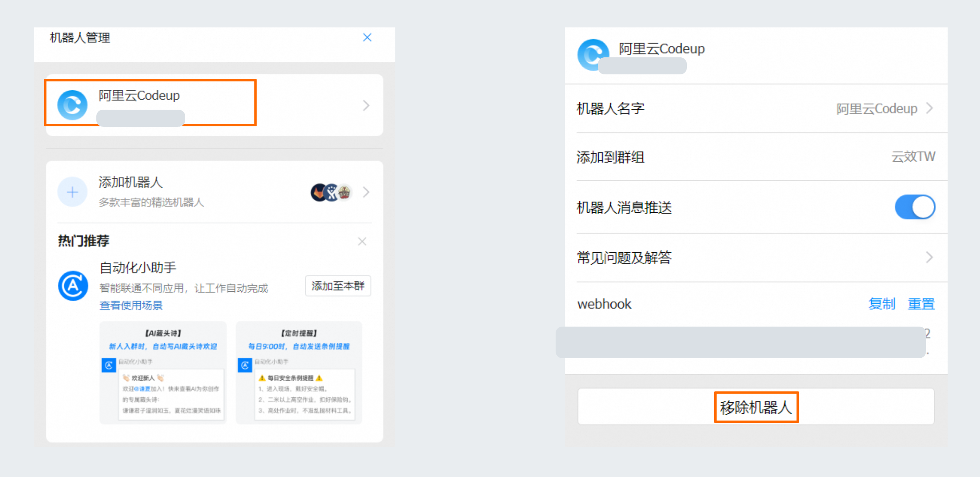This screenshot has width=980, height=477.
Task: Dismiss the 热门推荐 section
Action: pyautogui.click(x=362, y=241)
